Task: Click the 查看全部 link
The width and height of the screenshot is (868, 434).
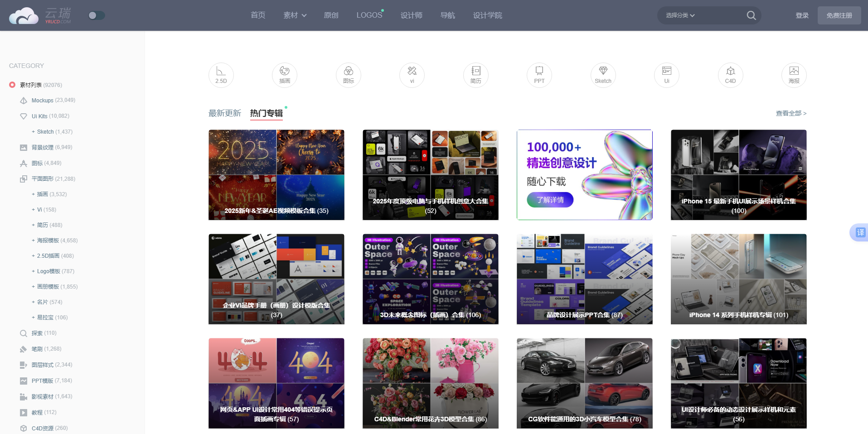Action: (x=791, y=113)
